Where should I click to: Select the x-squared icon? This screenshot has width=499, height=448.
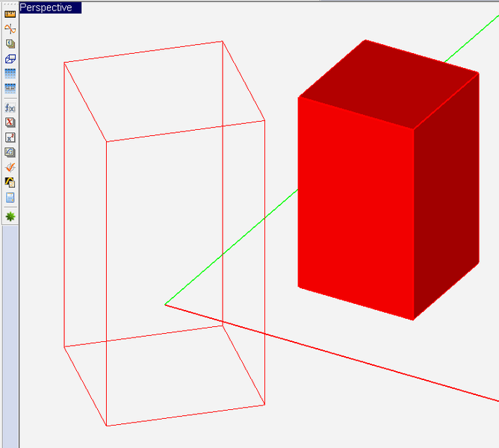click(10, 137)
